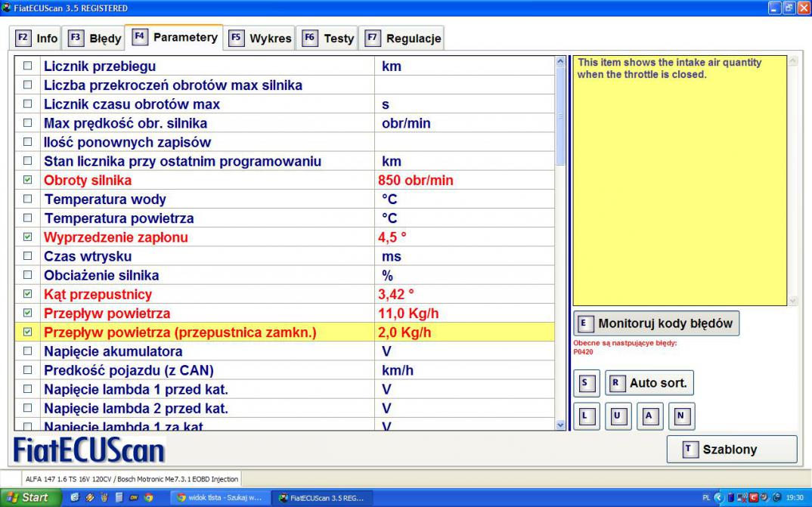812x507 pixels.
Task: Enable Obciażenie silnika checkbox
Action: pyautogui.click(x=27, y=275)
